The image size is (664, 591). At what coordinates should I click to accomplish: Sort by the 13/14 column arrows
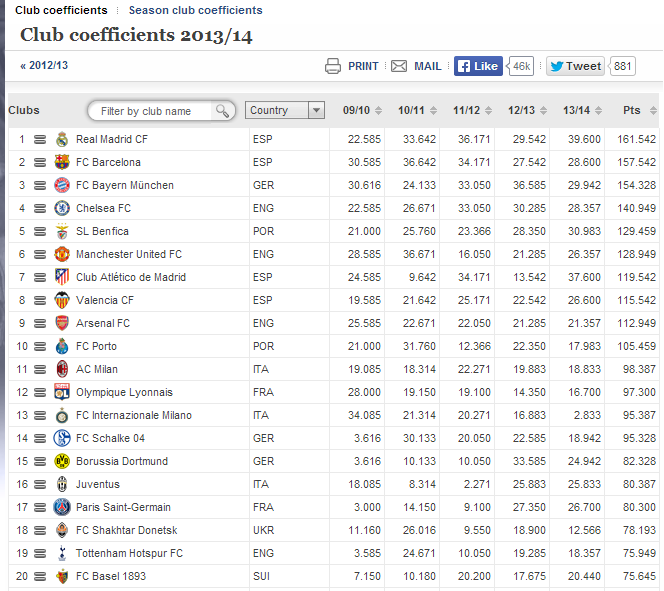598,110
